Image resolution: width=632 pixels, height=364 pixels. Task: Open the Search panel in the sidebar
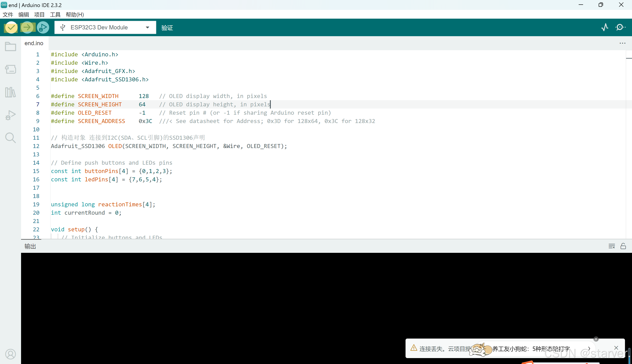click(11, 138)
